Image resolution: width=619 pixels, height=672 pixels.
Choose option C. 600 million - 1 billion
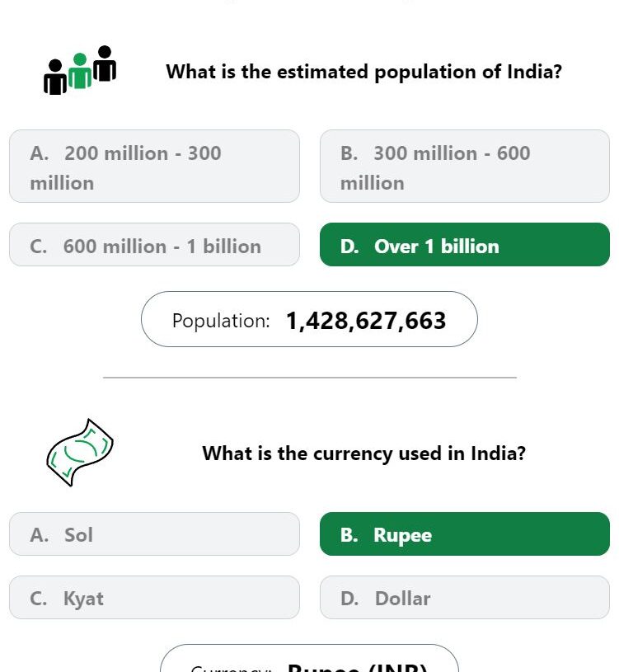(x=154, y=245)
